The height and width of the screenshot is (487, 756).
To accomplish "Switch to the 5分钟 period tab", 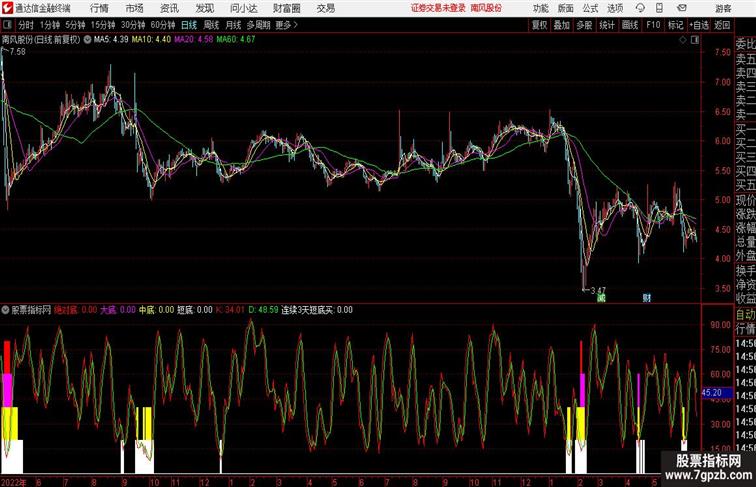I will tap(75, 25).
